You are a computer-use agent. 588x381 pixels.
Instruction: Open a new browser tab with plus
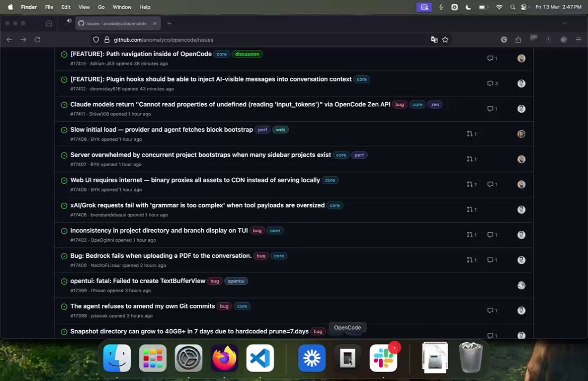(x=170, y=23)
